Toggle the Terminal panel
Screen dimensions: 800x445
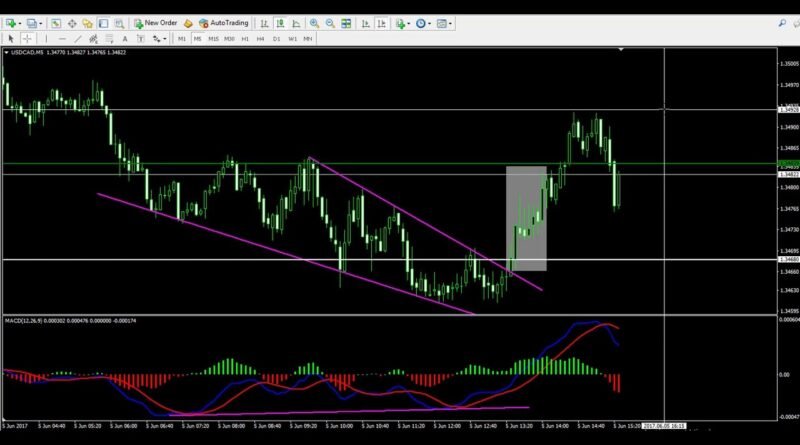click(103, 23)
